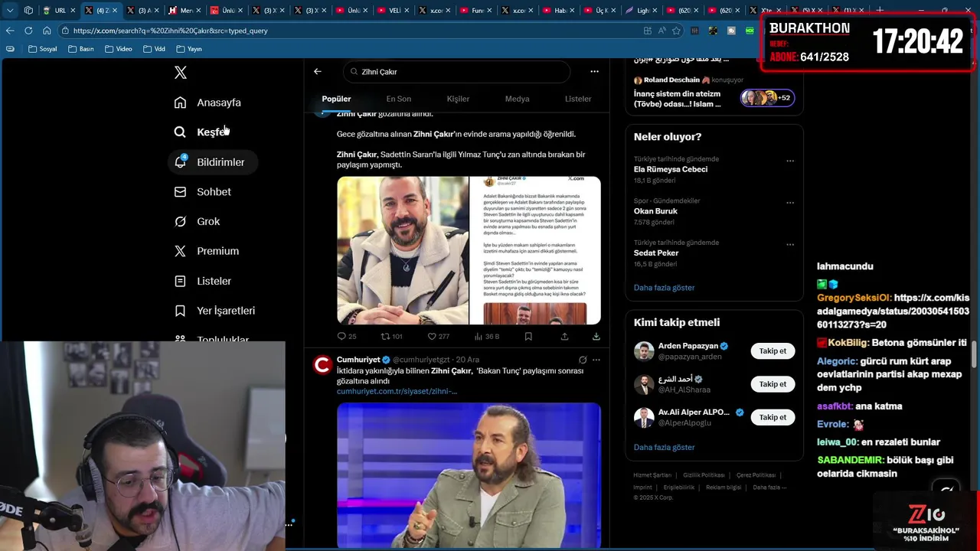Open search options three-dot menu

click(x=594, y=71)
